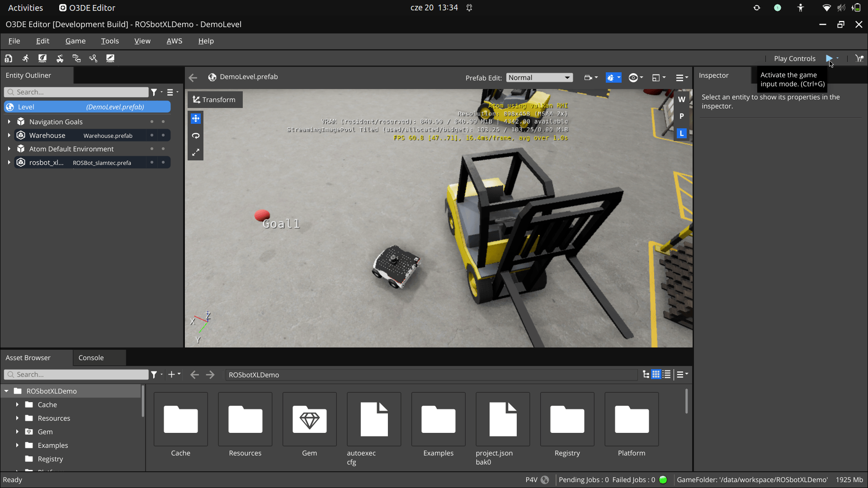Select the Translate manipulator mode icon
The image size is (868, 488).
tap(195, 118)
